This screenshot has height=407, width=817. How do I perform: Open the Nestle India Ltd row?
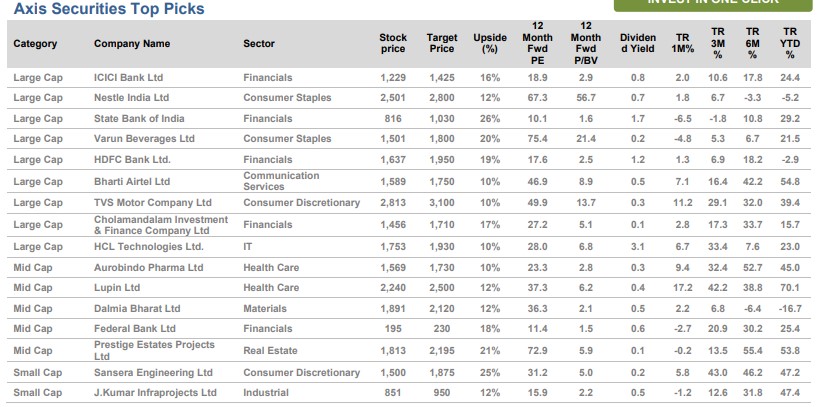pyautogui.click(x=131, y=98)
